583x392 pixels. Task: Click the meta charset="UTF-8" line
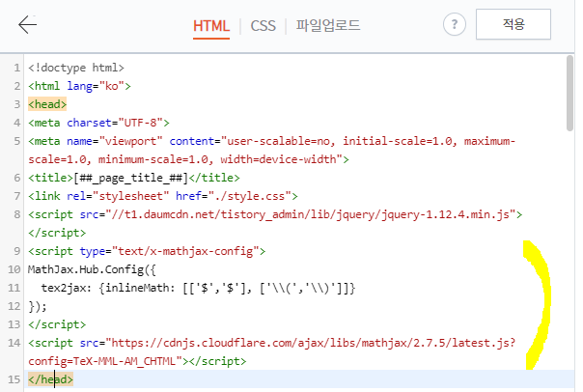pyautogui.click(x=98, y=123)
